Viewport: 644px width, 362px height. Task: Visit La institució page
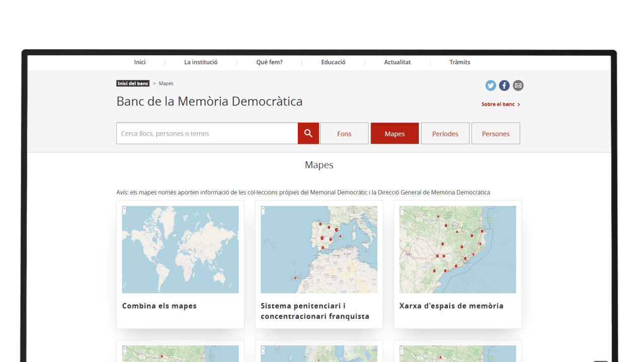(201, 62)
